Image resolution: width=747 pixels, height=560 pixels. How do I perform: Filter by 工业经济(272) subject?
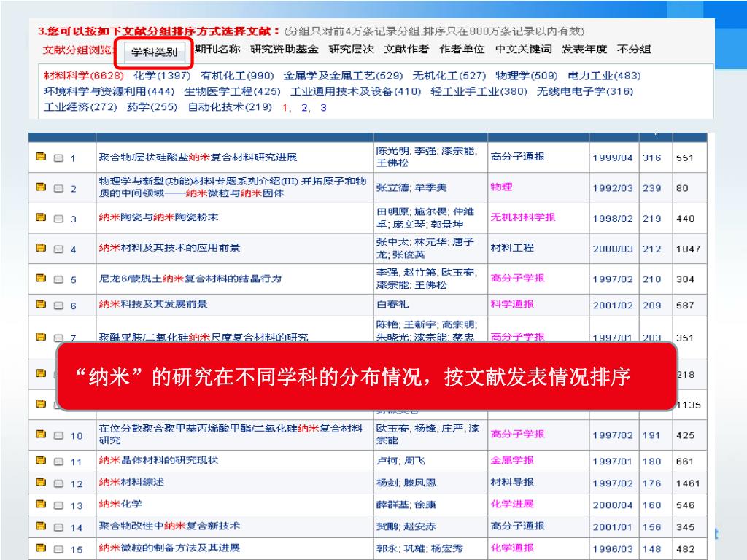pos(80,107)
